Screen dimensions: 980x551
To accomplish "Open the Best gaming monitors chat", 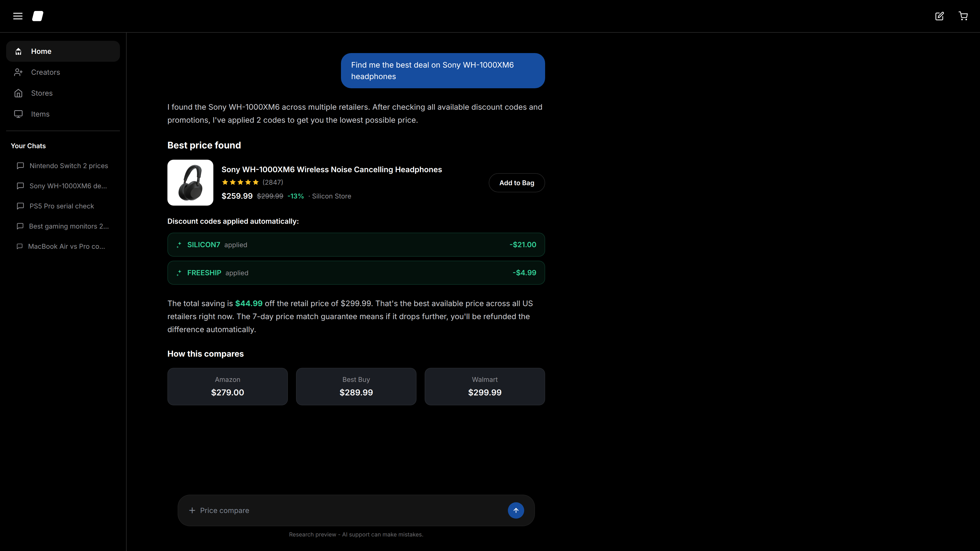I will tap(68, 226).
